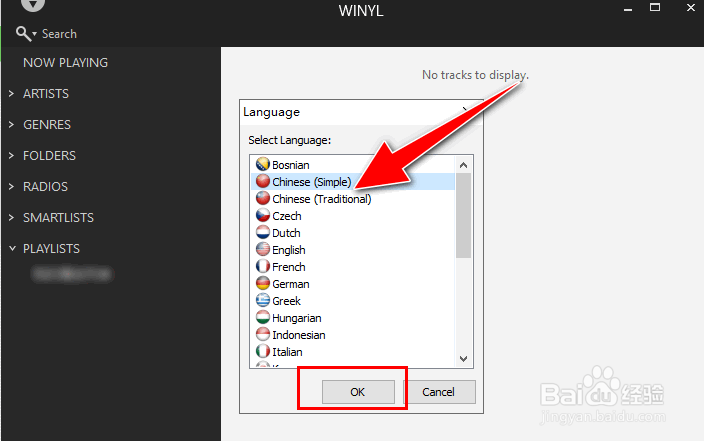Click the German flag icon

[263, 283]
